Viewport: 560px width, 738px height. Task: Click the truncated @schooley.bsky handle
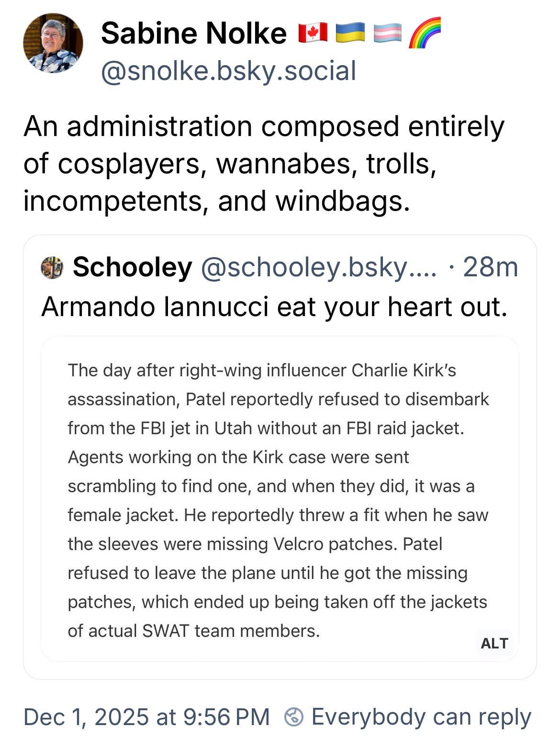pyautogui.click(x=319, y=267)
